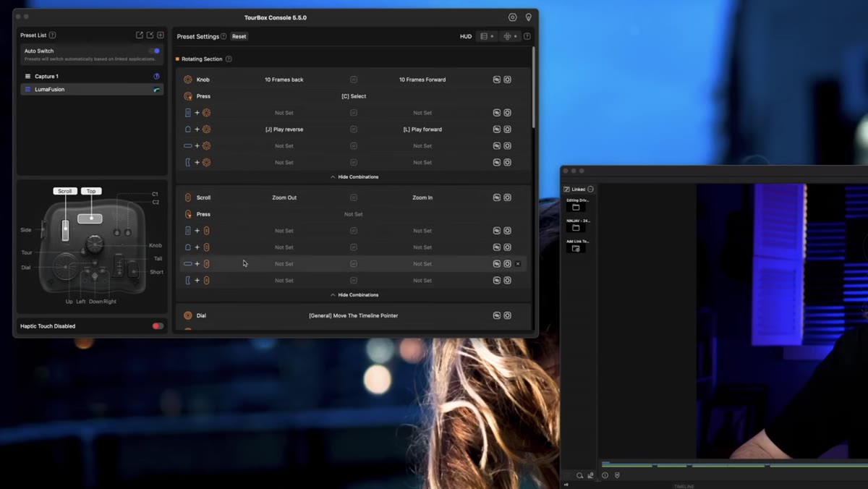
Task: Click the Dial wheel on the device diagram
Action: pyautogui.click(x=65, y=266)
